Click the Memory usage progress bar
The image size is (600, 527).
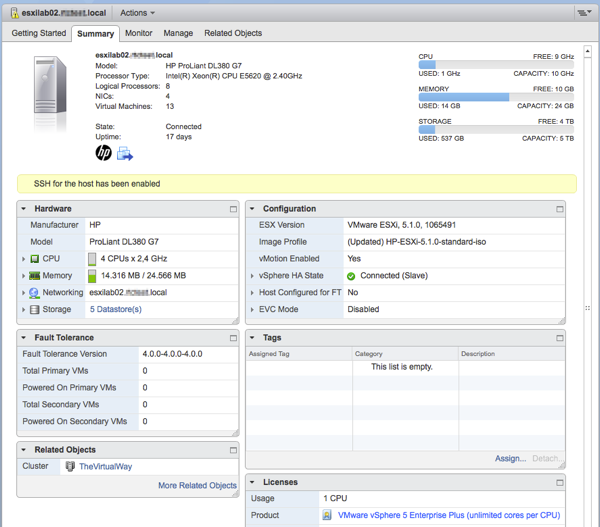click(496, 97)
